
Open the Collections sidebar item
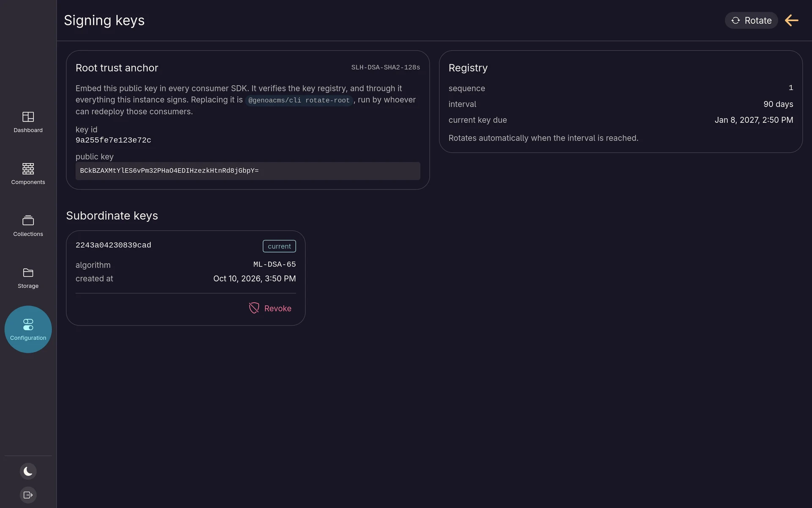28,226
